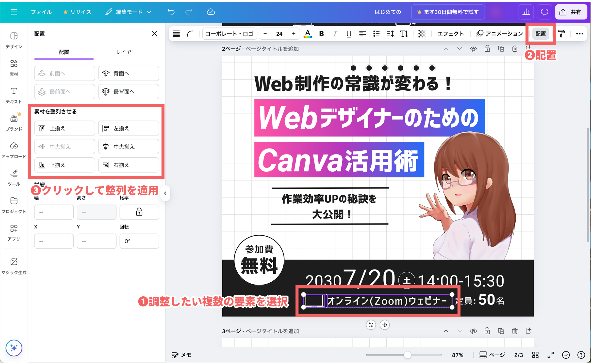Screen dimensions: 591x364
Task: Switch to the レイヤー tab
Action: (x=126, y=52)
